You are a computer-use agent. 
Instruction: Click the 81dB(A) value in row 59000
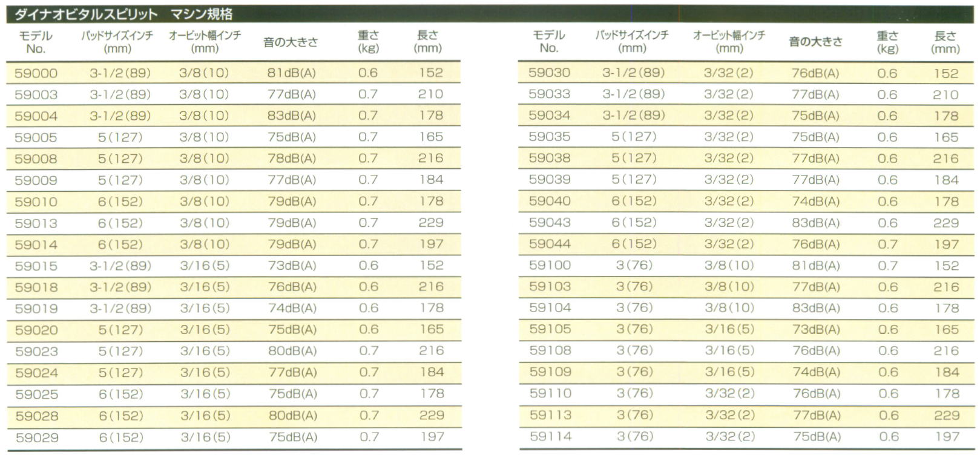click(292, 73)
